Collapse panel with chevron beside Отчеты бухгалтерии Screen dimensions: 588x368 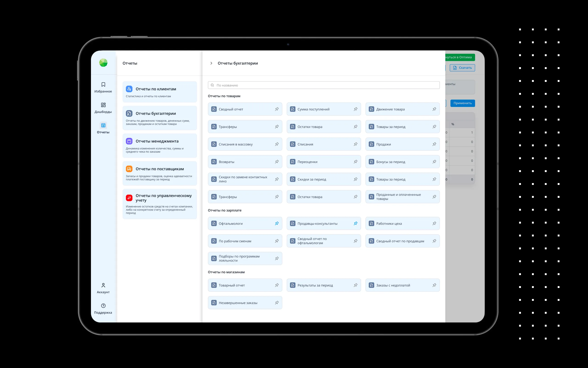tap(211, 63)
